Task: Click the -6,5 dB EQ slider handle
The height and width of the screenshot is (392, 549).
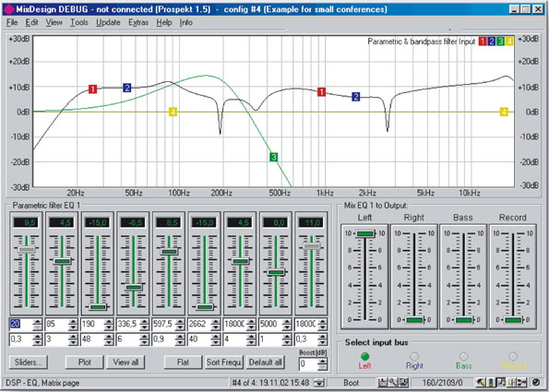Action: coord(134,288)
